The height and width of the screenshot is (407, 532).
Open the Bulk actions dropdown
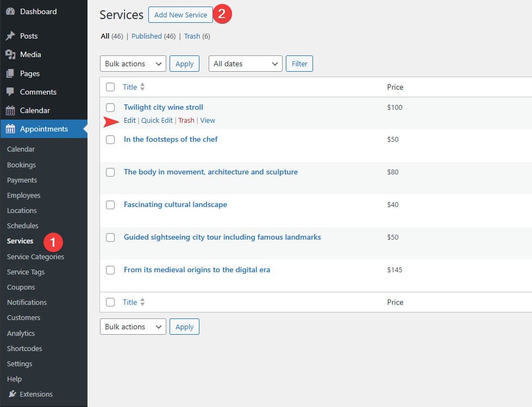[x=133, y=64]
